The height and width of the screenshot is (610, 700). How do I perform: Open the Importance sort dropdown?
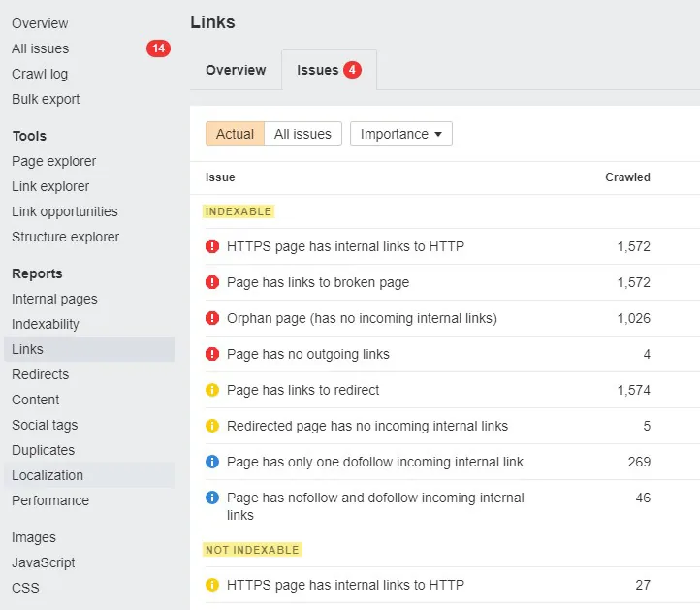(x=400, y=134)
